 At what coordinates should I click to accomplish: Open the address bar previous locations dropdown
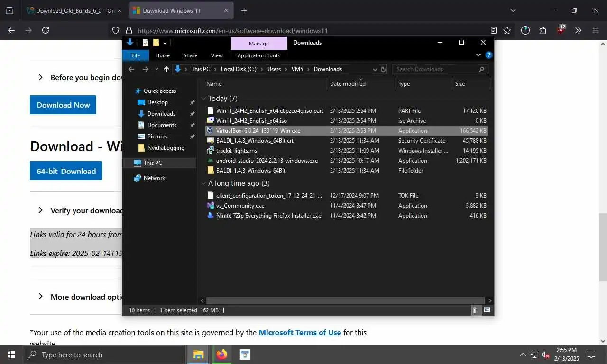375,69
